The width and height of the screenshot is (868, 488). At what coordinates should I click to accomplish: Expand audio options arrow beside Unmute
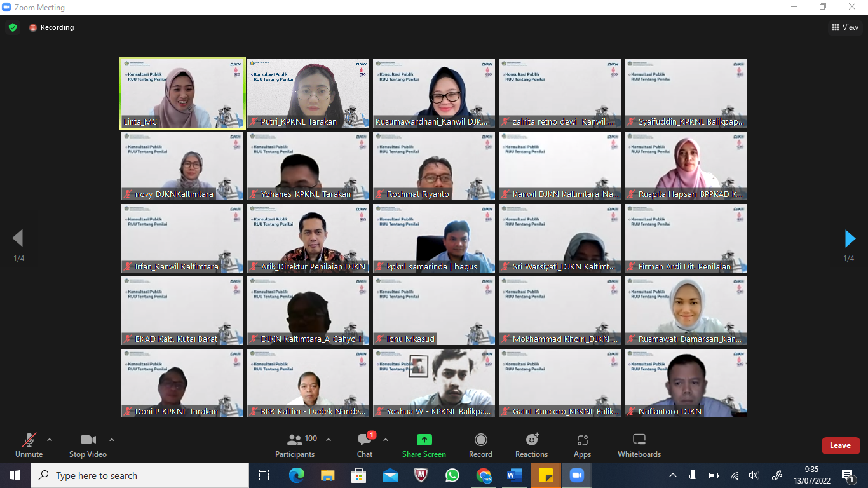click(50, 440)
